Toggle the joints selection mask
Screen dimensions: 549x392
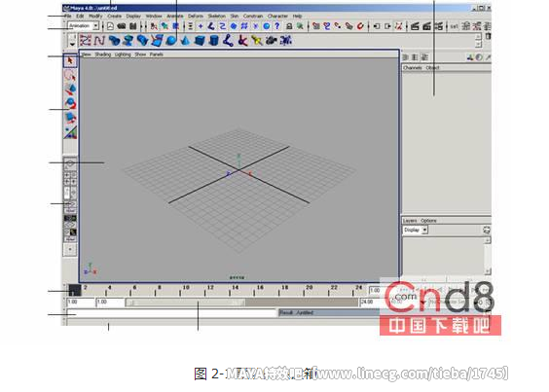coord(211,26)
